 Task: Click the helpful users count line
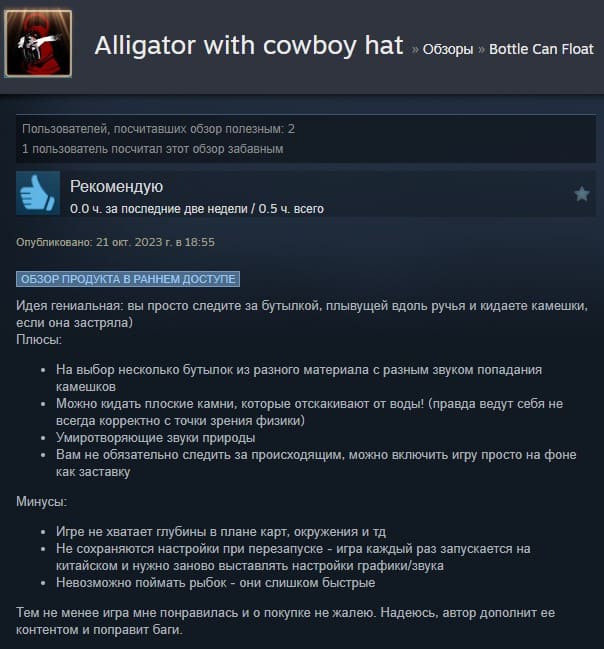[158, 129]
